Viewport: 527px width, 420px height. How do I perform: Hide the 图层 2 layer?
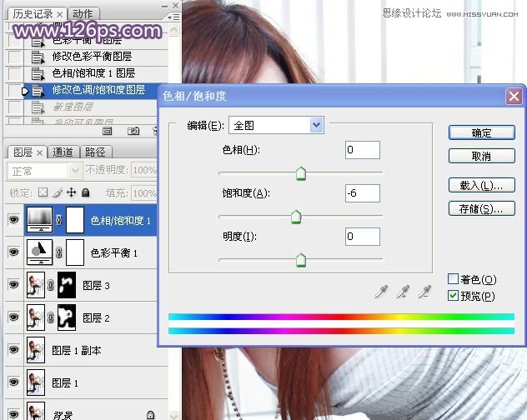[x=13, y=317]
